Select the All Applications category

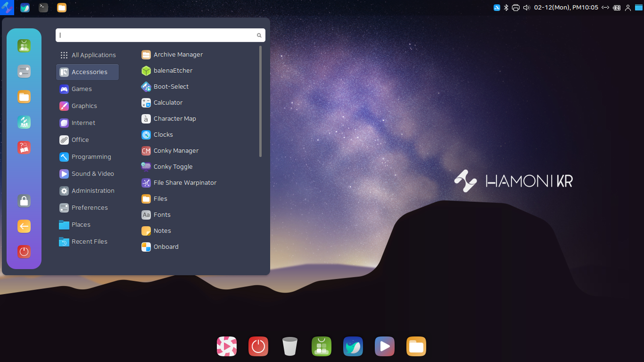pyautogui.click(x=88, y=55)
